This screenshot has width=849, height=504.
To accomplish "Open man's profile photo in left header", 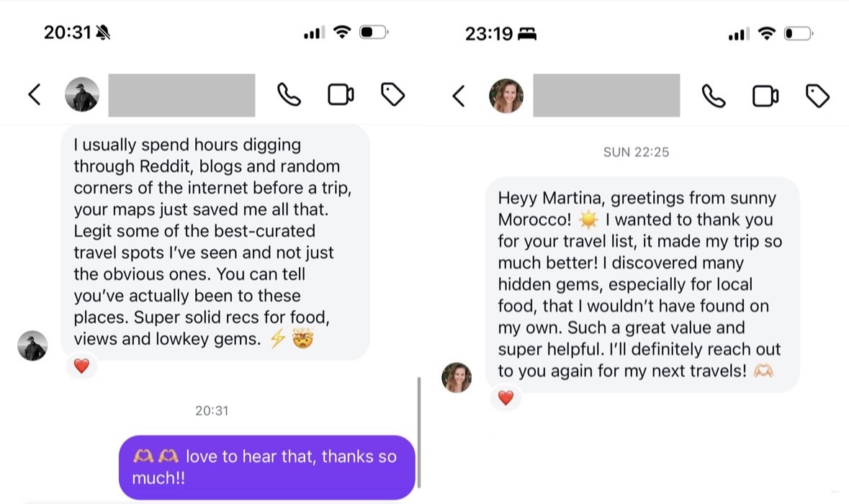I will 82,95.
